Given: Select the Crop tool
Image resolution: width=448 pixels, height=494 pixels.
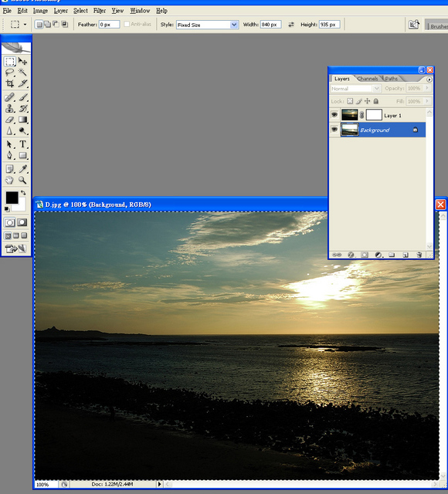Looking at the screenshot, I should tap(10, 83).
